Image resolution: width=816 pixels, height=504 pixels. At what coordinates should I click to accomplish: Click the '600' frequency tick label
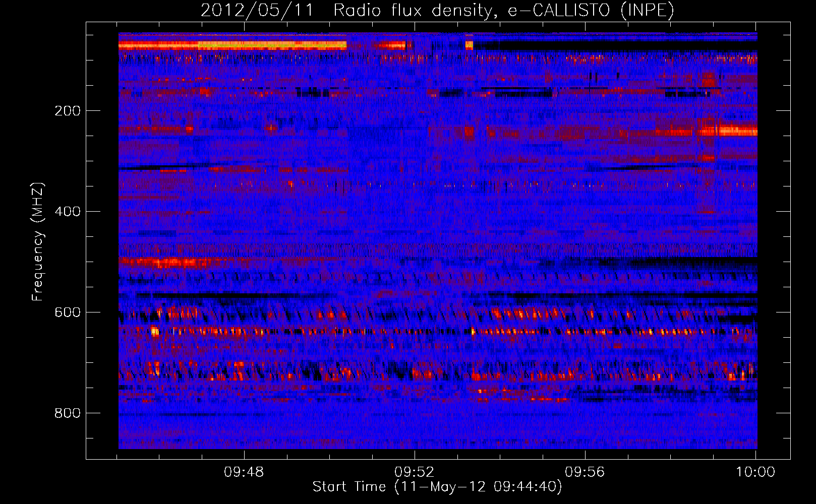[x=68, y=312]
